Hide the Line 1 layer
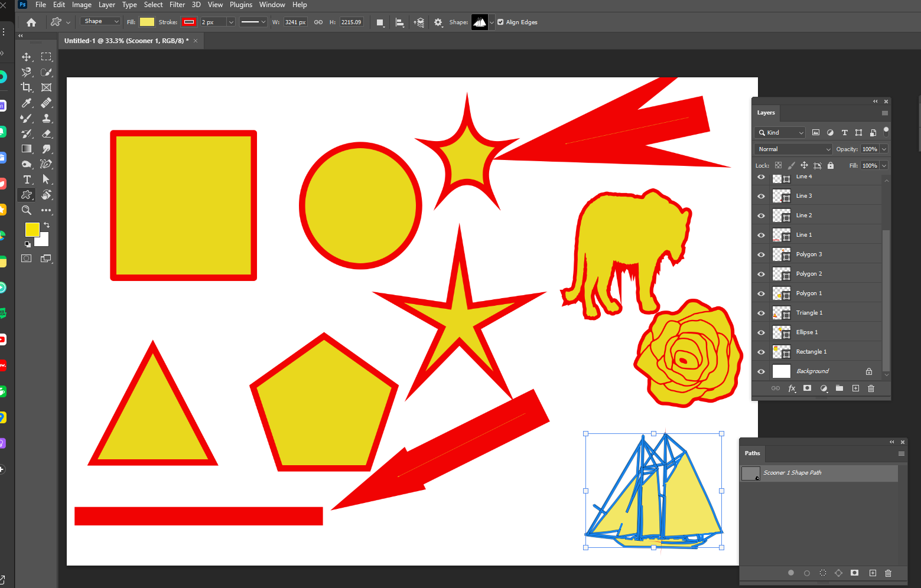The image size is (921, 588). [x=761, y=235]
